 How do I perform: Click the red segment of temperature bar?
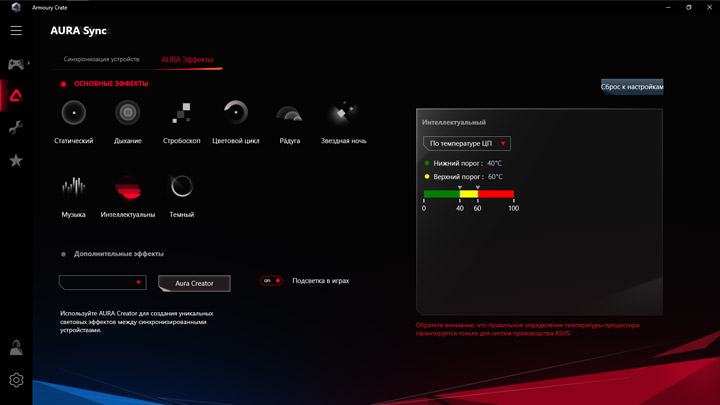coord(496,194)
